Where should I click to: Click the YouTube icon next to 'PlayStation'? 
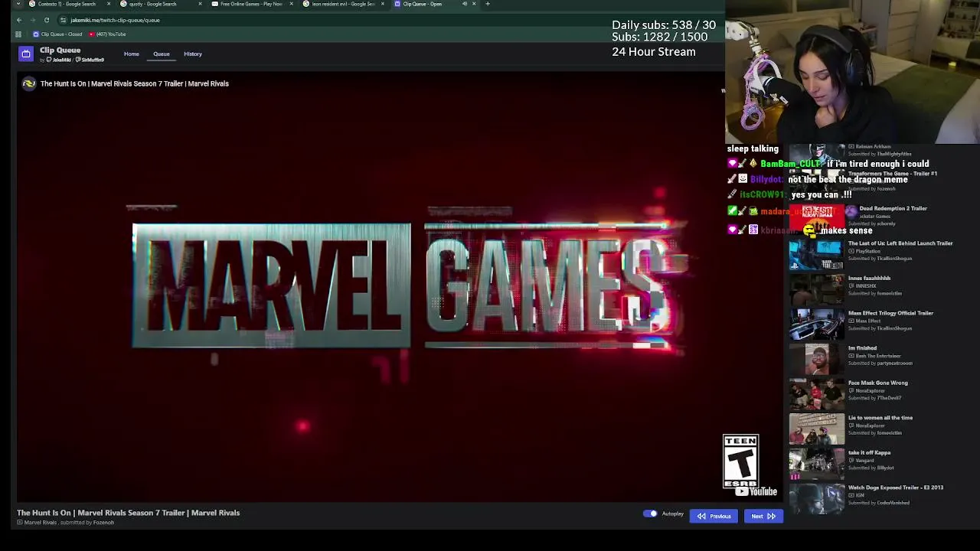(x=851, y=251)
